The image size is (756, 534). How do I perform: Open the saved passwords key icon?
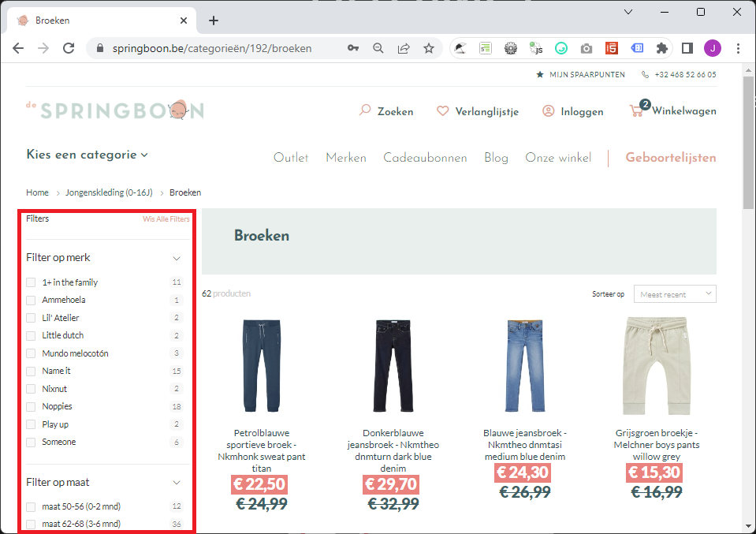353,48
